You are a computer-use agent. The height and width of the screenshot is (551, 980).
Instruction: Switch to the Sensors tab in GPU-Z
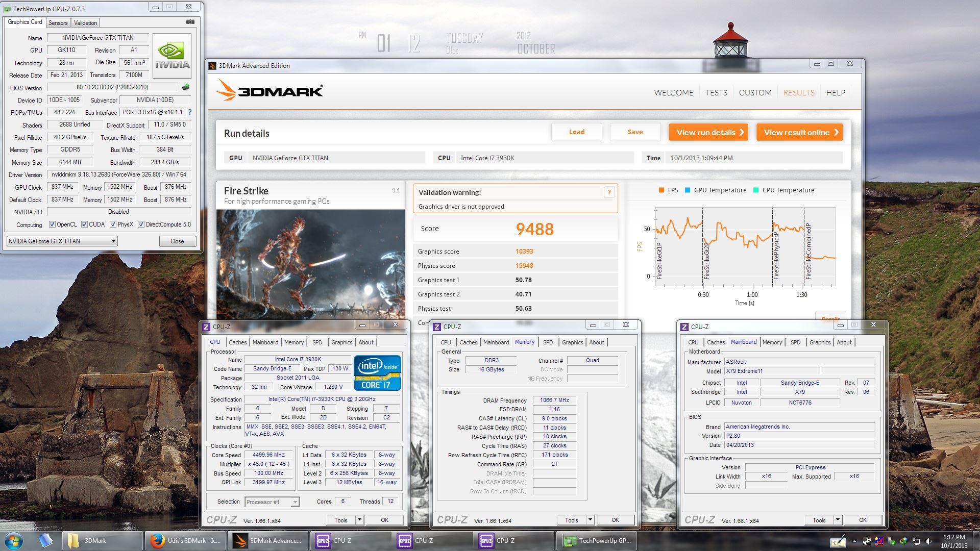(x=58, y=22)
